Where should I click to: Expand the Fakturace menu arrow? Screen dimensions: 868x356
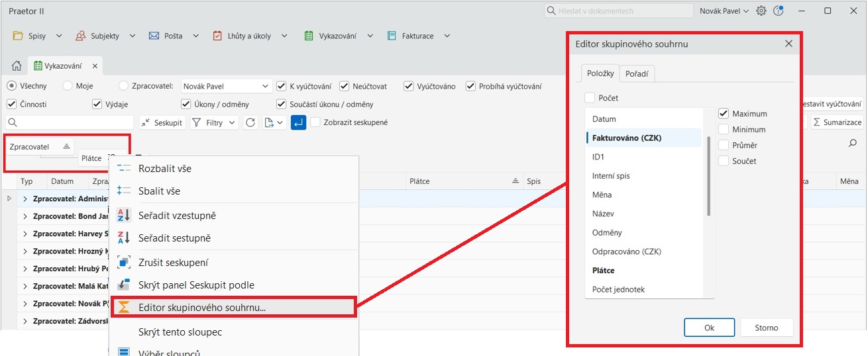click(447, 36)
